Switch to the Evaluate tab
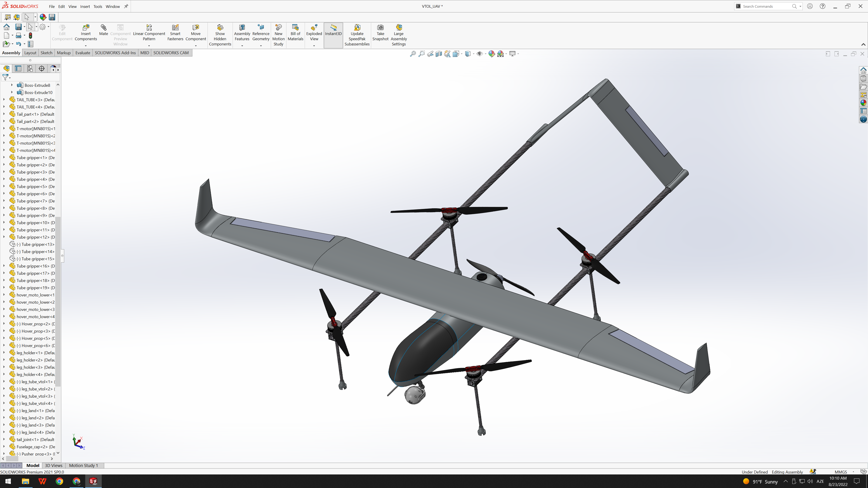Viewport: 868px width, 488px height. [x=83, y=53]
